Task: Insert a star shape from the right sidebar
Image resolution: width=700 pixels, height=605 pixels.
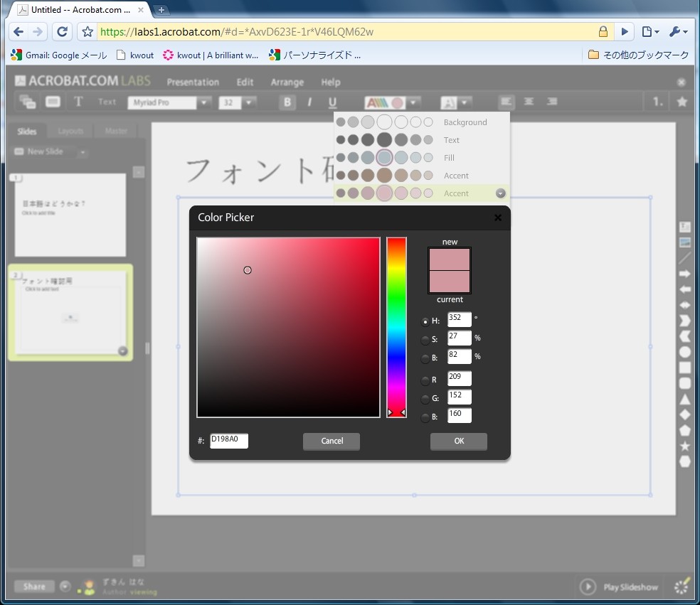Action: point(684,446)
